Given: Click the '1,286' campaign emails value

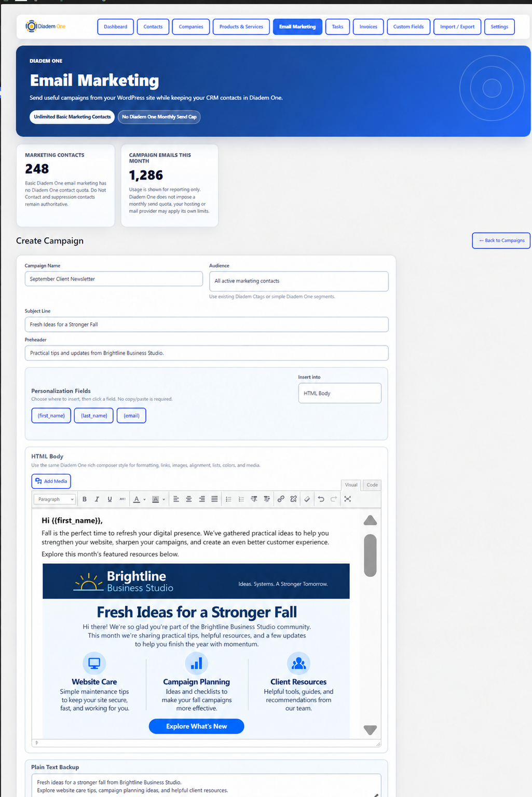Looking at the screenshot, I should point(146,175).
